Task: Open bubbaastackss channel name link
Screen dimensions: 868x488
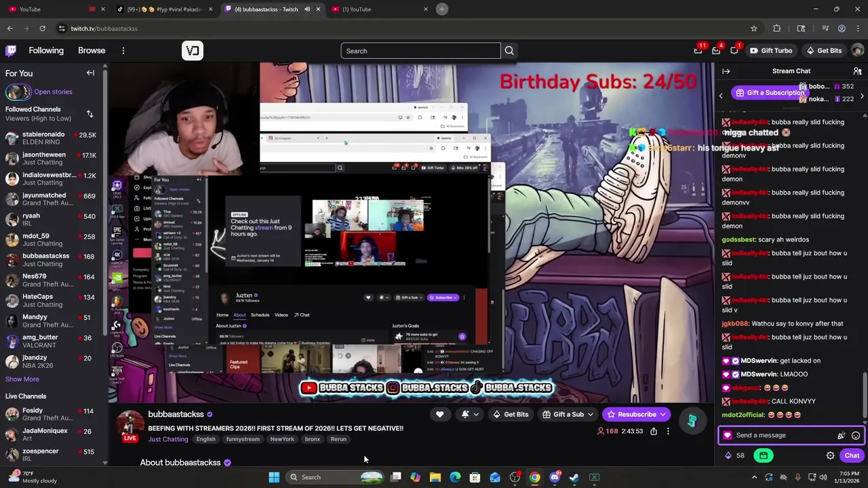Action: point(176,414)
